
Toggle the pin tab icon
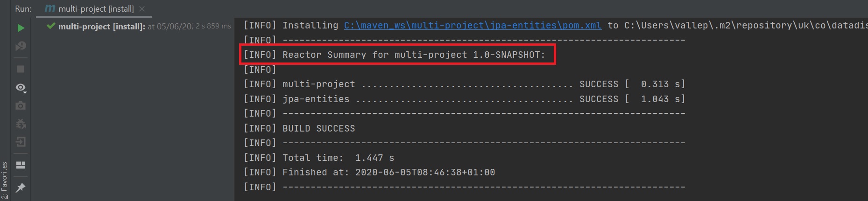(21, 187)
